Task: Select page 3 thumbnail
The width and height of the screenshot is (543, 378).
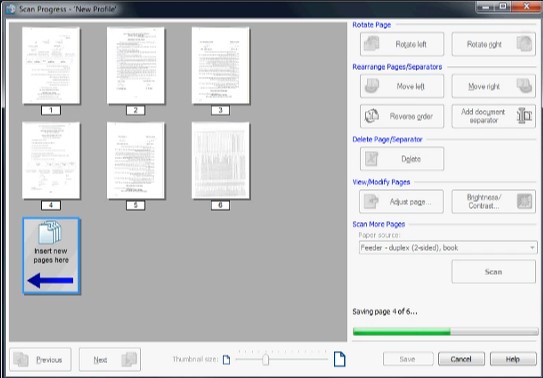Action: (221, 65)
